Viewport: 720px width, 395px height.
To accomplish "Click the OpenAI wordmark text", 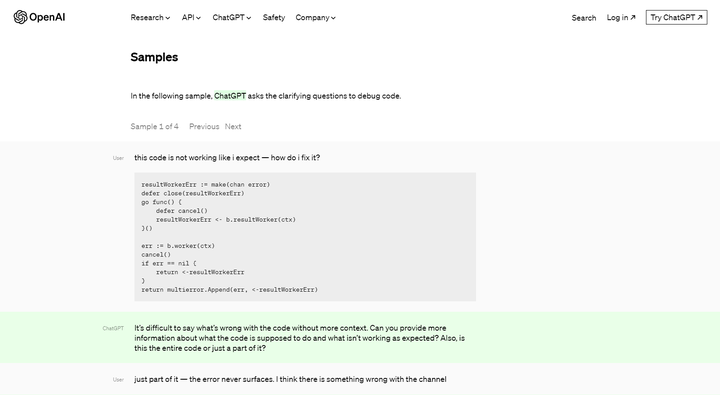I will [47, 17].
